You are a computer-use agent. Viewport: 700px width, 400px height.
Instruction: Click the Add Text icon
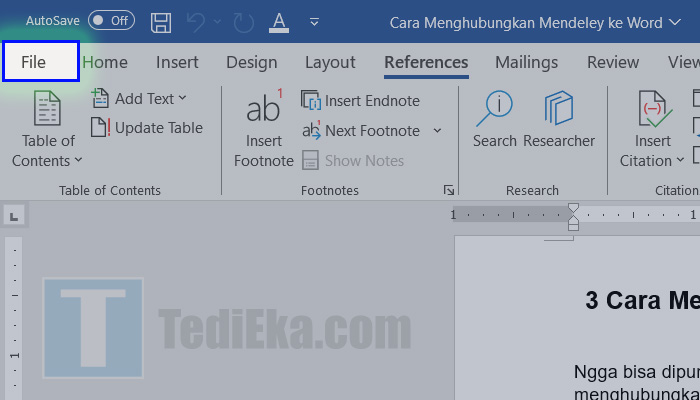(x=100, y=98)
